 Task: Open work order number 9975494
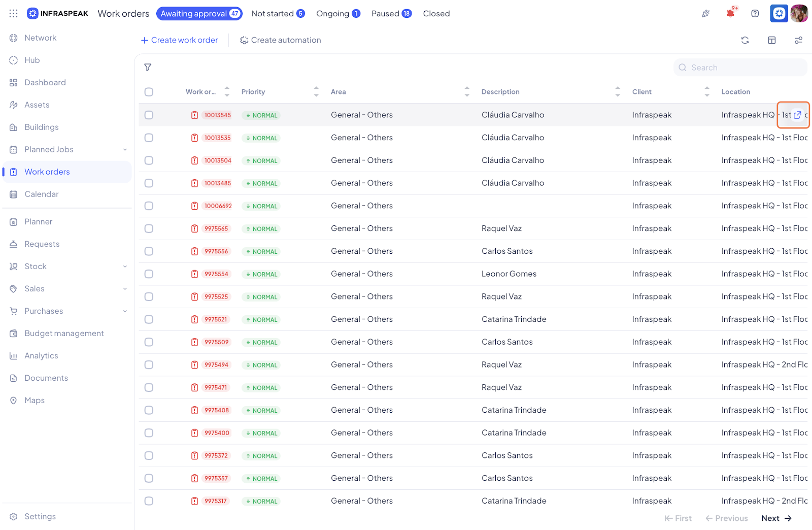(217, 365)
